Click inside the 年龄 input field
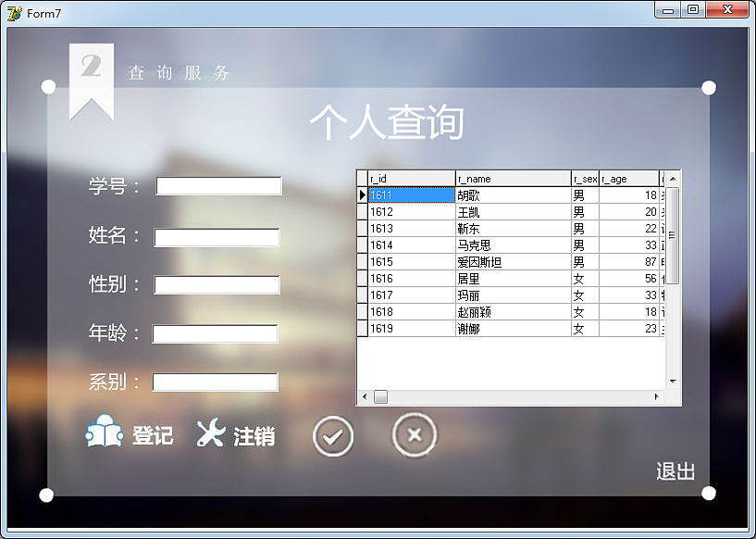The image size is (756, 539). (215, 333)
